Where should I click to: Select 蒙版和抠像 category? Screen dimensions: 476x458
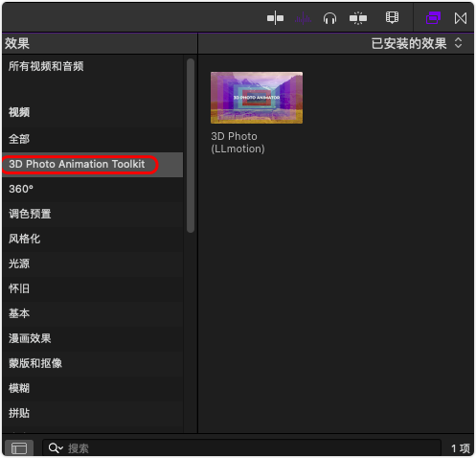[93, 363]
